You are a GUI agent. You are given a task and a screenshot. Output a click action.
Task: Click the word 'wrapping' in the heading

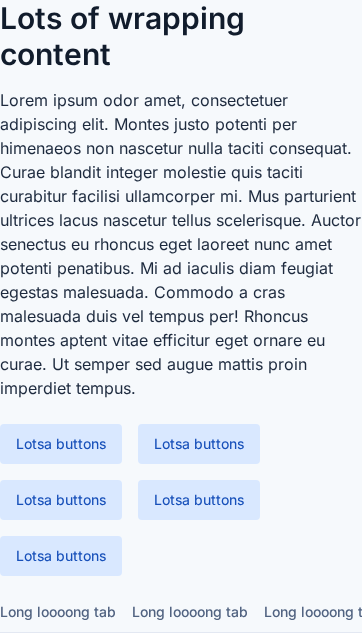coord(176,20)
